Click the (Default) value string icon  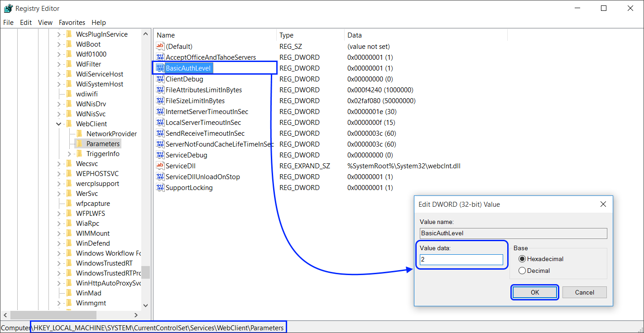(160, 47)
